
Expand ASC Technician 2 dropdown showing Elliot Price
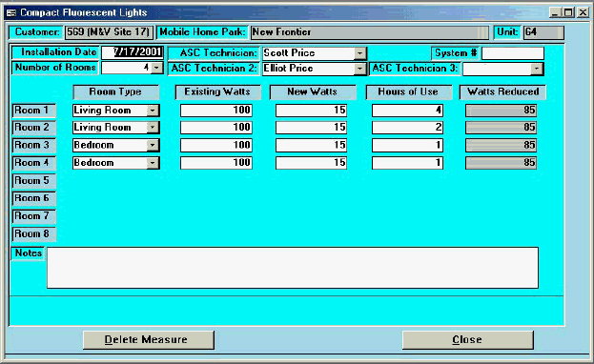click(359, 69)
